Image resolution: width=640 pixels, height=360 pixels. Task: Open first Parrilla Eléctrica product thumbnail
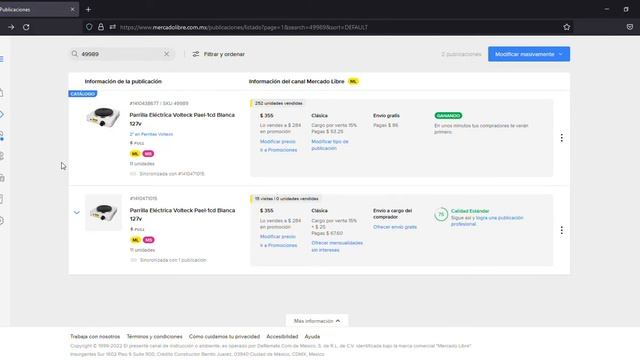pyautogui.click(x=103, y=117)
